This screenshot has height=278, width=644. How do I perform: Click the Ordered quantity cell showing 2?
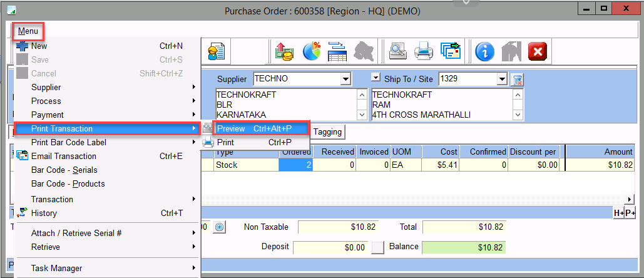(295, 165)
